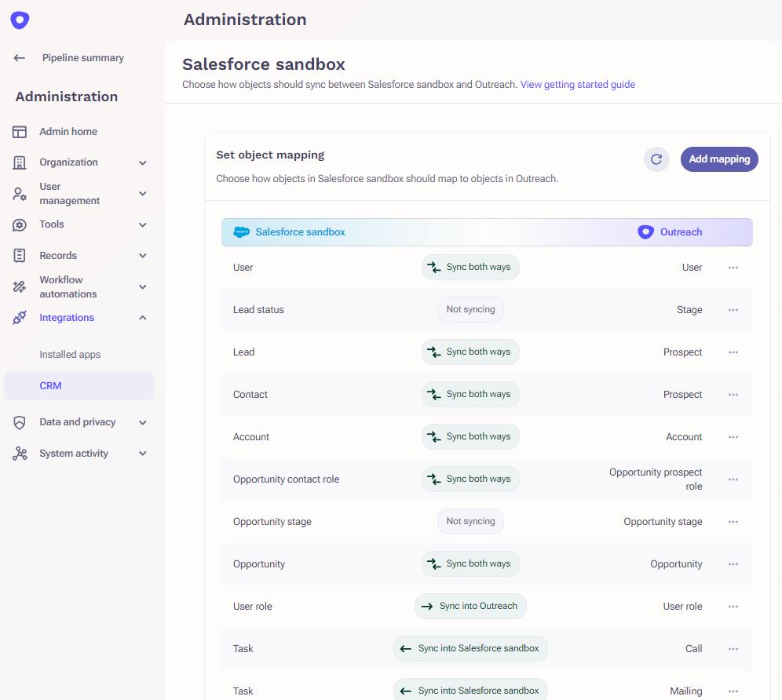Open more options for User role row
Viewport: 782px width, 700px height.
(733, 607)
